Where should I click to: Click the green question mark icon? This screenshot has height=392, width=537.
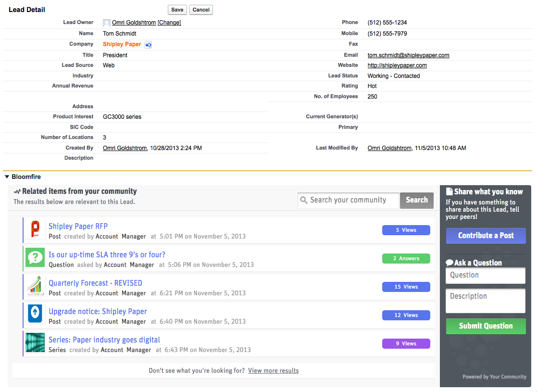click(x=35, y=258)
